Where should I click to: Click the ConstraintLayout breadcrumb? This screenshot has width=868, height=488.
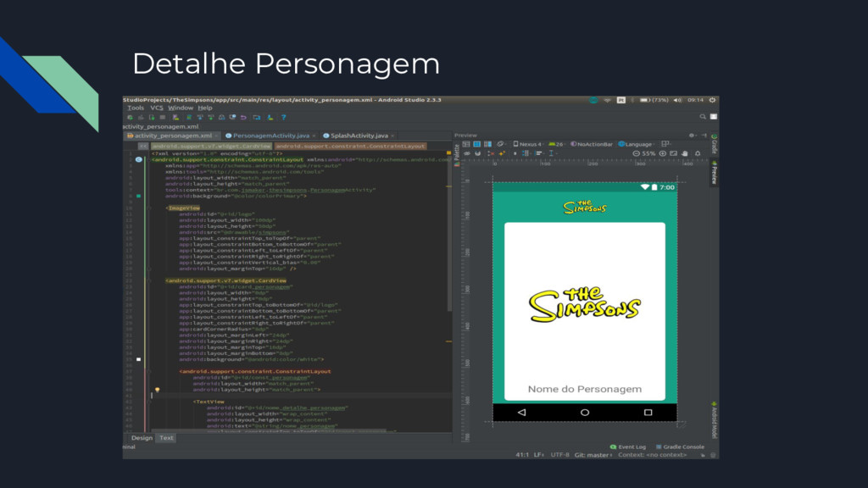point(350,146)
